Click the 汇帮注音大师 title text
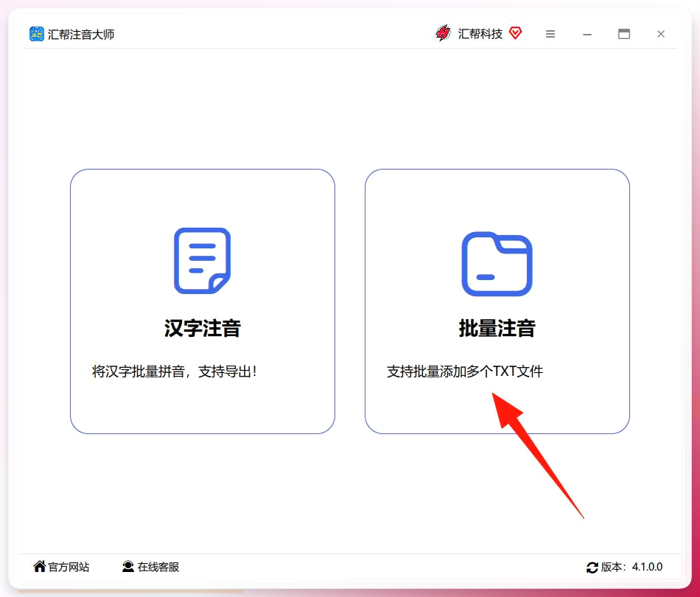Viewport: 700px width, 597px height. [x=81, y=35]
